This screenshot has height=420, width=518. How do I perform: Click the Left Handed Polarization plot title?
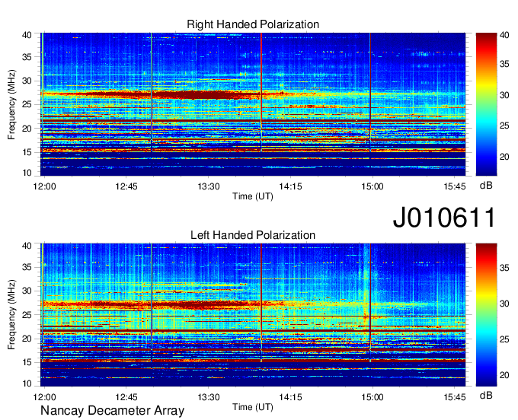pos(253,235)
